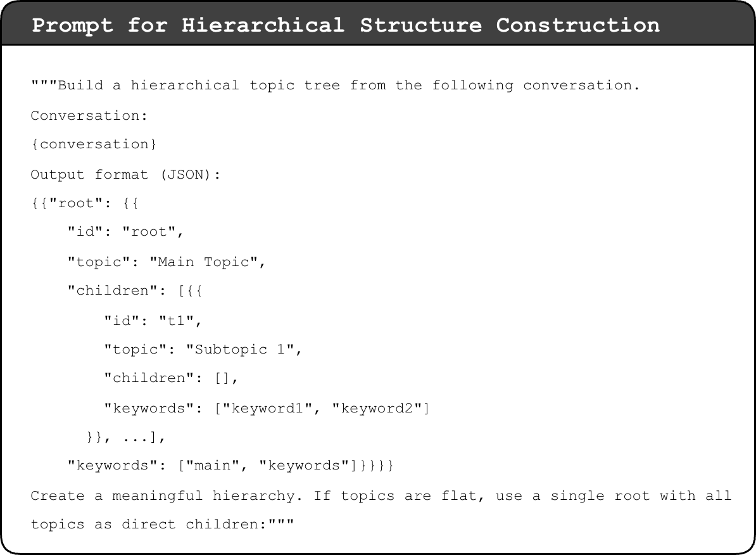Image resolution: width=756 pixels, height=555 pixels.
Task: Click the "id": "t1" line
Action: pos(153,321)
